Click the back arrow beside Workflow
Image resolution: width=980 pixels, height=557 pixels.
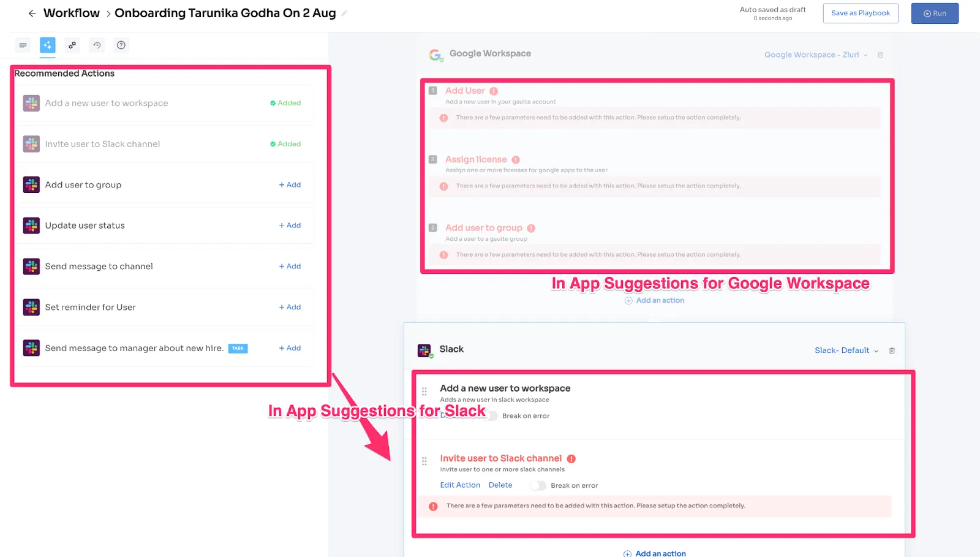(32, 13)
